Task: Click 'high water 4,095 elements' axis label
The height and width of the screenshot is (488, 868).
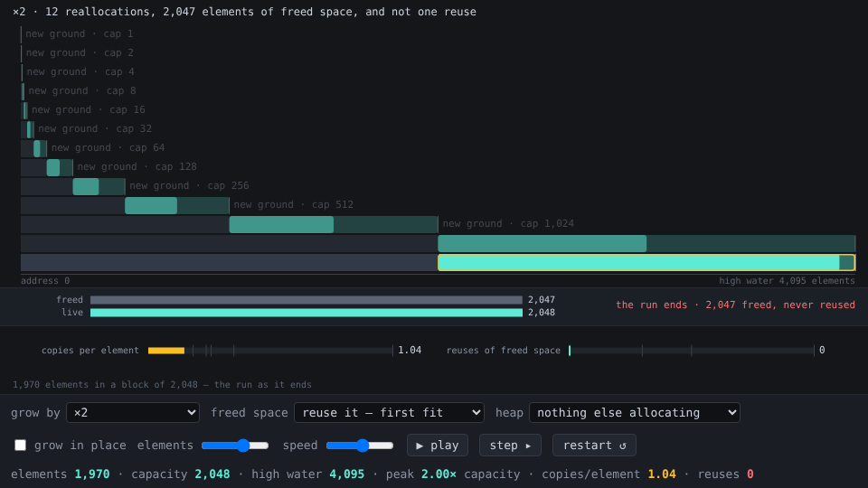Action: click(x=787, y=281)
